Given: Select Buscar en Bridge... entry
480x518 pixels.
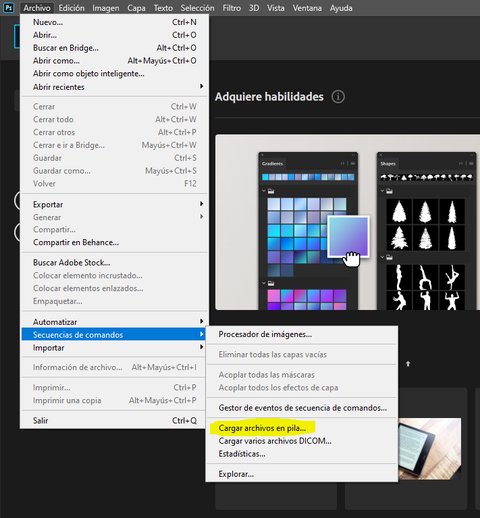Looking at the screenshot, I should tap(114, 48).
